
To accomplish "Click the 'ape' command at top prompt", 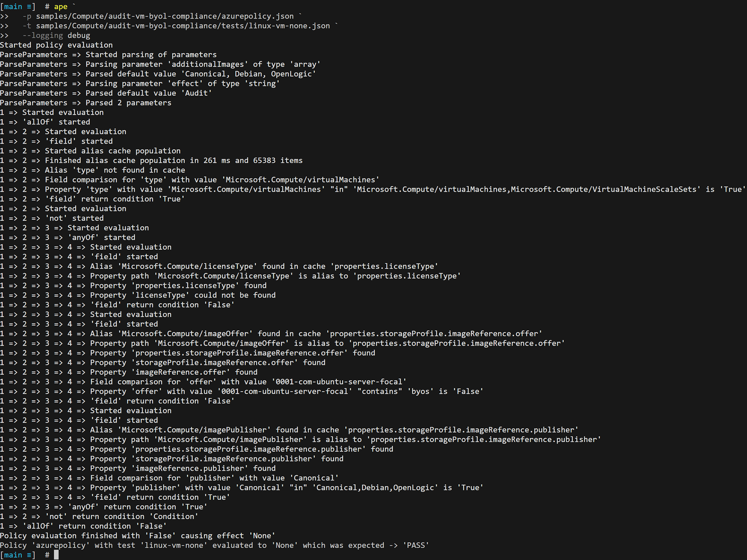I will coord(60,7).
